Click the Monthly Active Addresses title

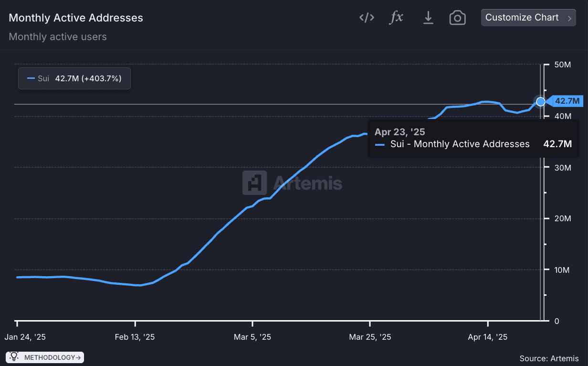point(76,18)
